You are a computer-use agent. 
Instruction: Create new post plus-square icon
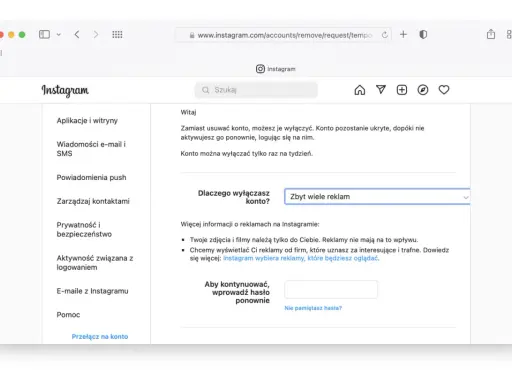(x=402, y=90)
